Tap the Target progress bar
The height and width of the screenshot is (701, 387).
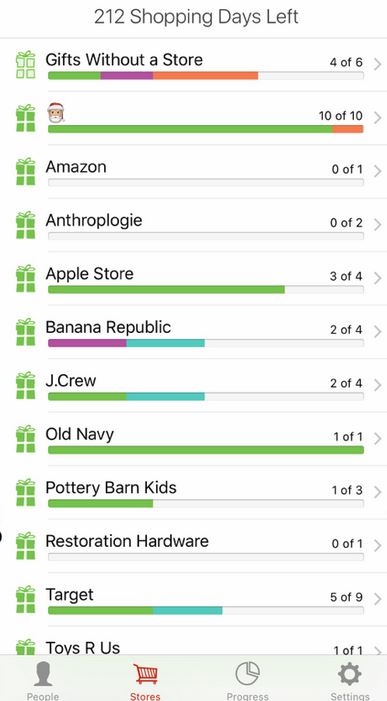[206, 611]
